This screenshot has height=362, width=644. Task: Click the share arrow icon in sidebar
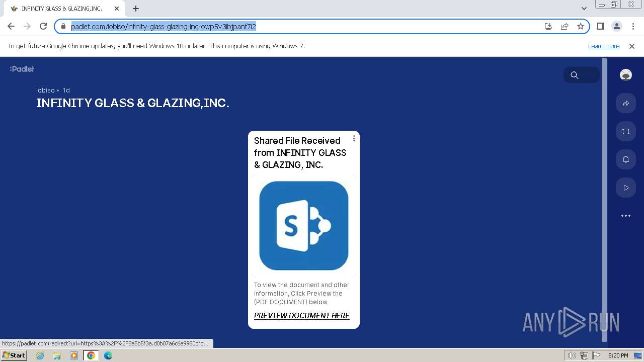coord(626,103)
